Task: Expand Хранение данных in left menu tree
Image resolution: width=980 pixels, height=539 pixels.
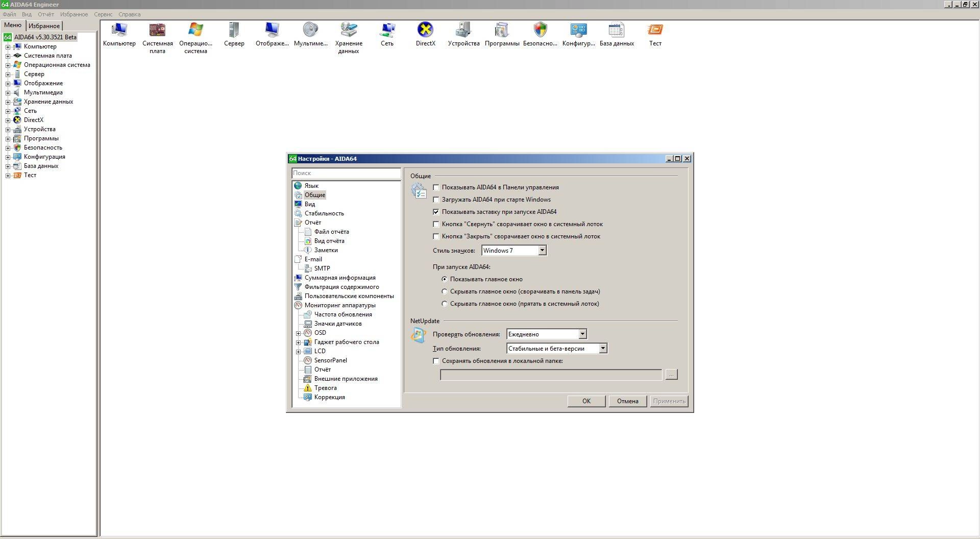Action: pos(8,102)
